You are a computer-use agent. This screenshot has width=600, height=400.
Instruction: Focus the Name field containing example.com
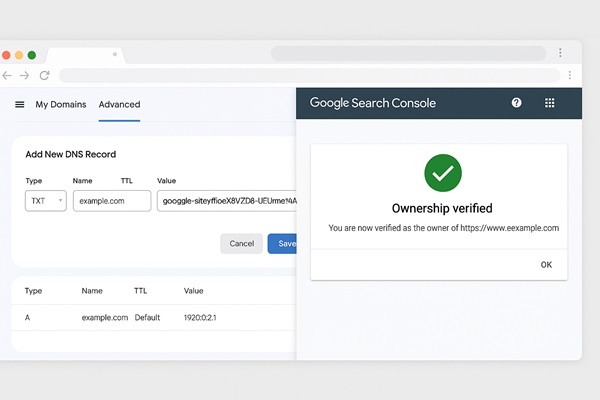[112, 201]
